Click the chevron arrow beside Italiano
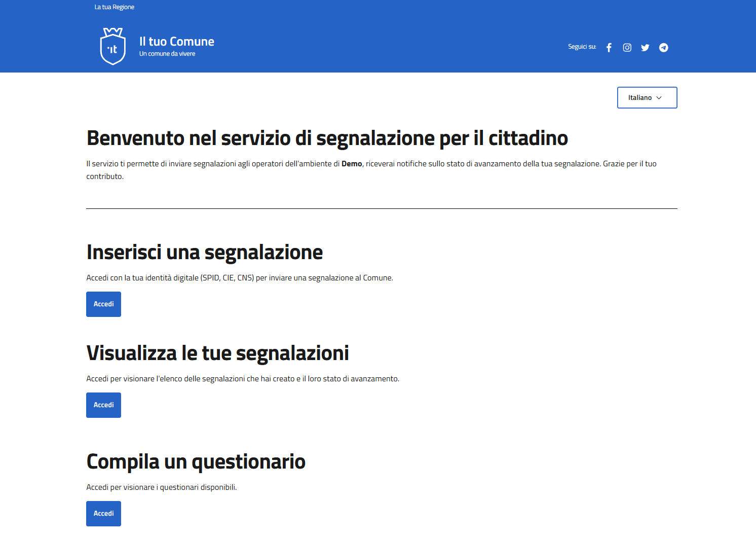 [659, 98]
